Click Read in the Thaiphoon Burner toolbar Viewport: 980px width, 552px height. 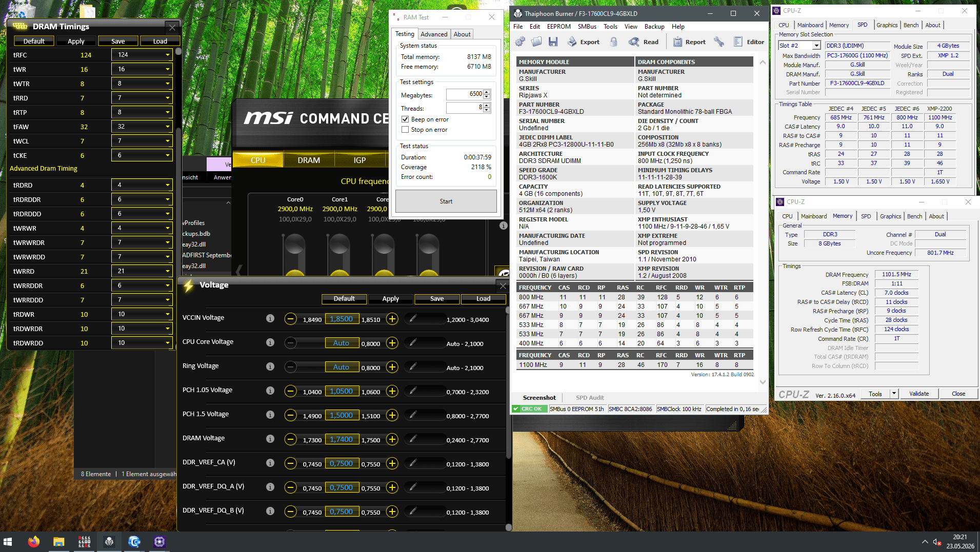[644, 42]
